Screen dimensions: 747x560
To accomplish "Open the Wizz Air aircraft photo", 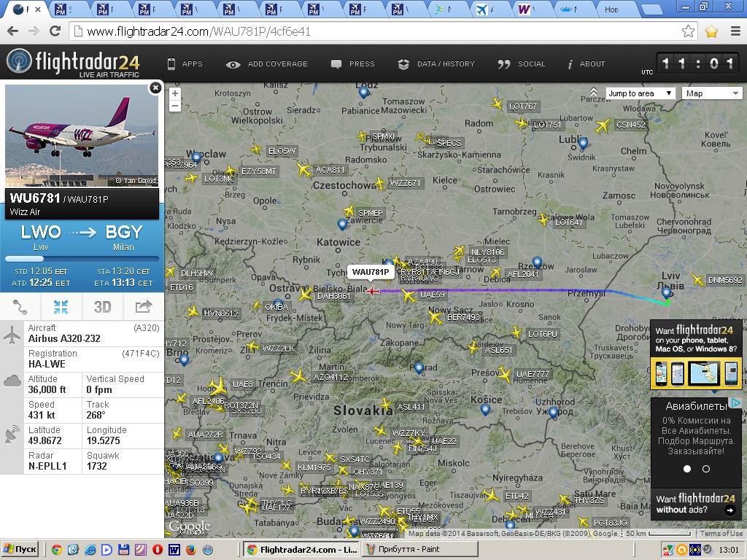I will [x=81, y=136].
